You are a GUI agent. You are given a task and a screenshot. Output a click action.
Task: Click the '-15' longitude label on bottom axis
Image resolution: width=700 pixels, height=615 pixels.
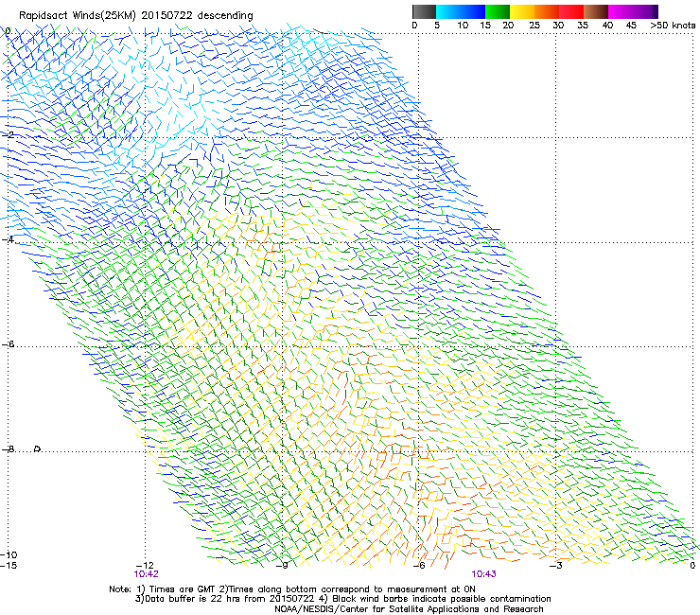9,566
